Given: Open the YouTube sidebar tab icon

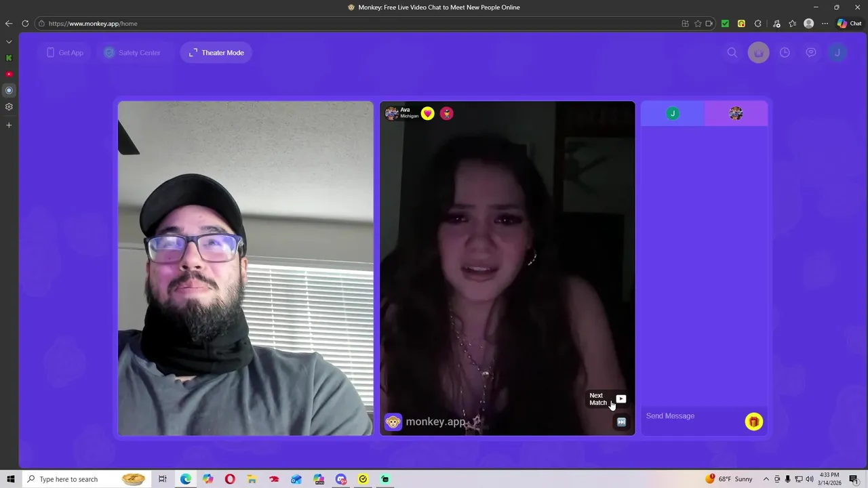Looking at the screenshot, I should pyautogui.click(x=9, y=74).
